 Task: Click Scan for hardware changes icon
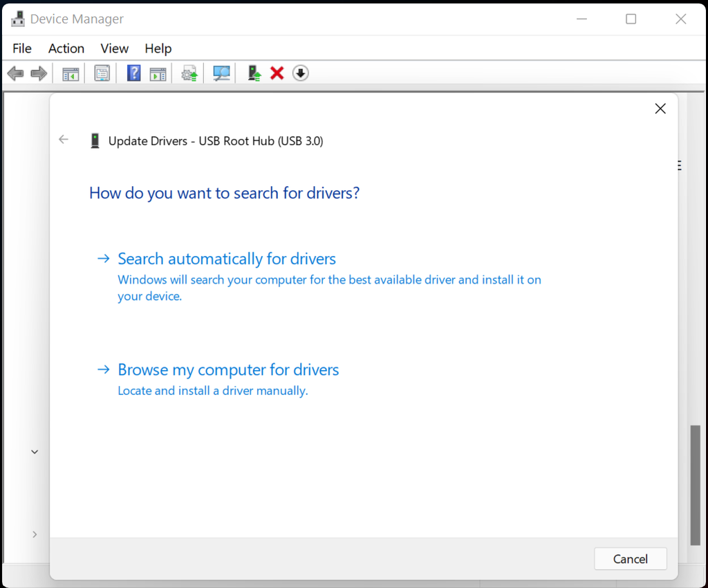click(x=221, y=73)
